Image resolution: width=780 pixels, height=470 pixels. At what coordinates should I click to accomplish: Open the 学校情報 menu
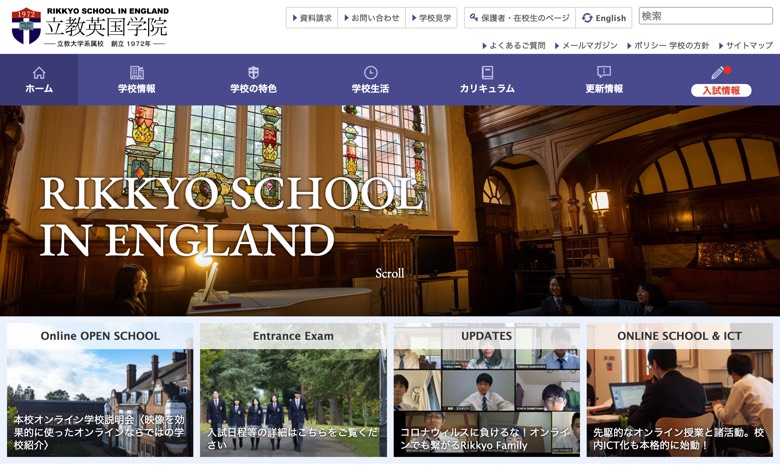[x=137, y=80]
